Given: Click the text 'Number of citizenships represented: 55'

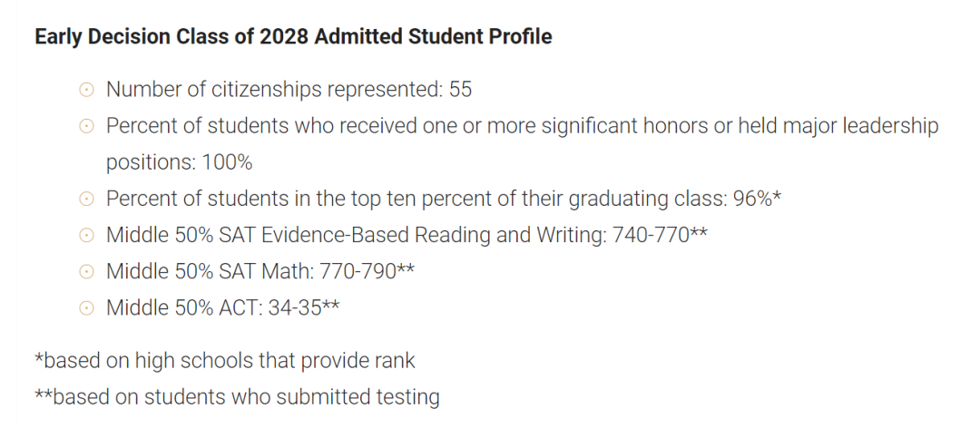Looking at the screenshot, I should (x=289, y=90).
